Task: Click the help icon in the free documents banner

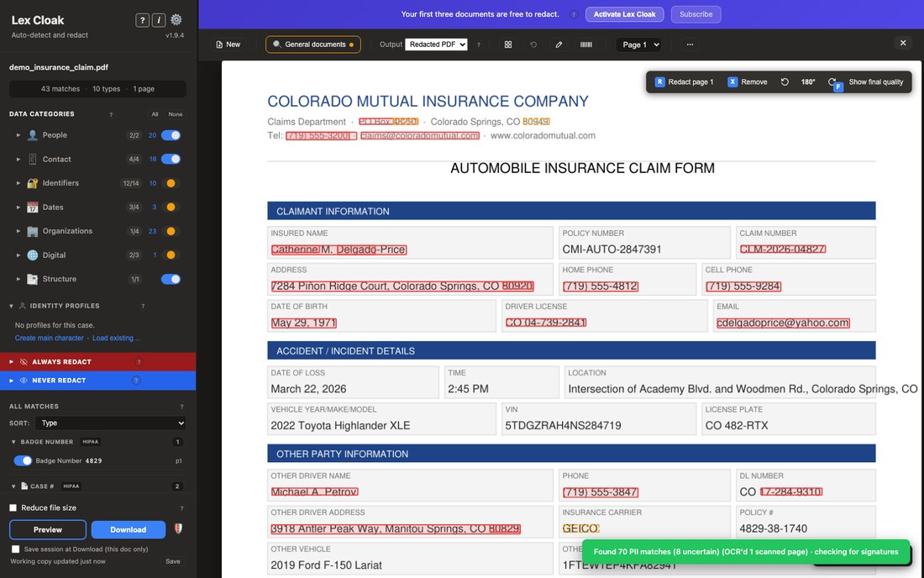Action: [x=574, y=15]
